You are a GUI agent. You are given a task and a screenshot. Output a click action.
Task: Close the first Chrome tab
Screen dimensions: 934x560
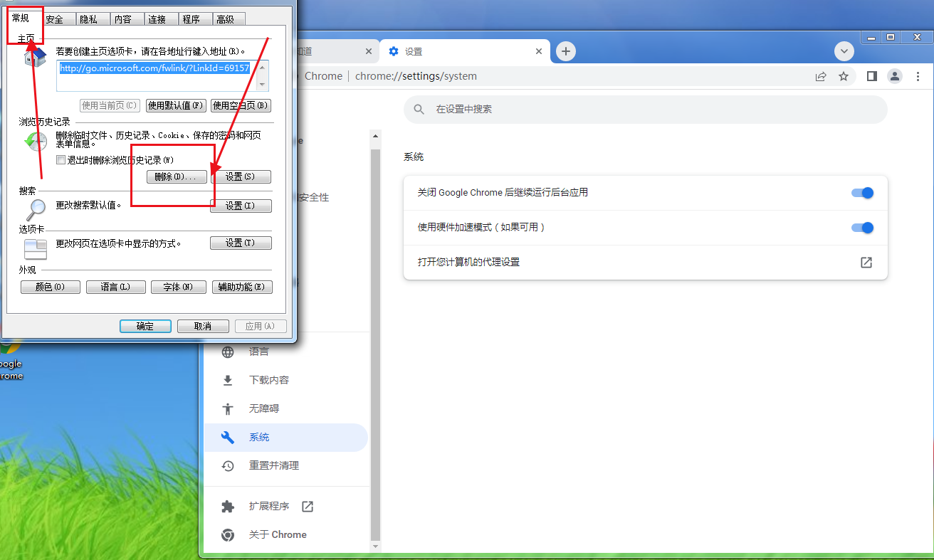pos(368,51)
